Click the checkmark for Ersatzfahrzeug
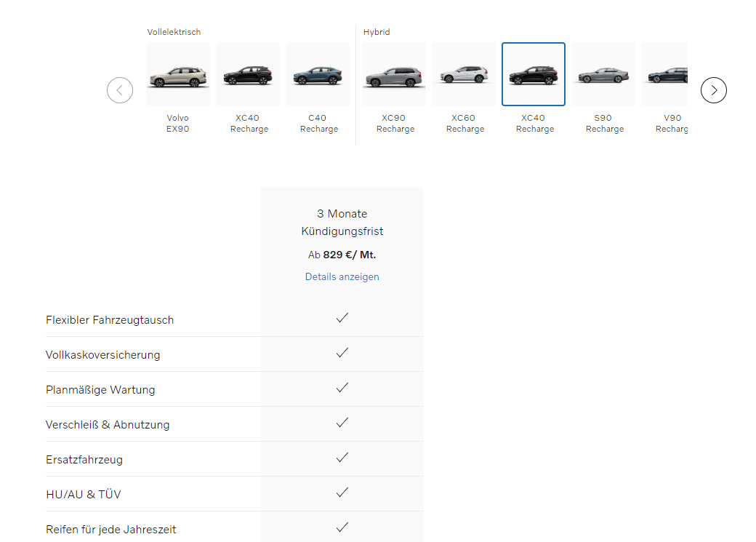Image resolution: width=756 pixels, height=542 pixels. coord(342,458)
